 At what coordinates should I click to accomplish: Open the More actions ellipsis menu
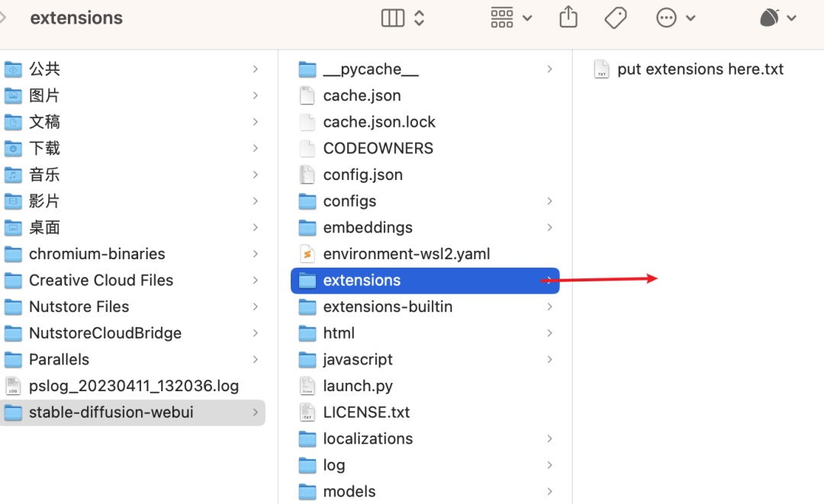tap(676, 18)
